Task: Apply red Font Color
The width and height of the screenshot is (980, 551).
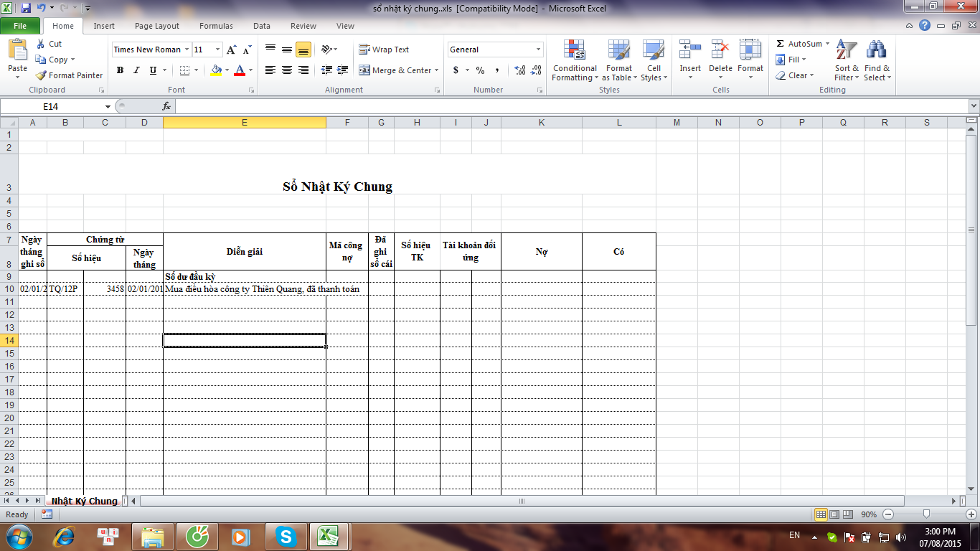Action: point(240,70)
